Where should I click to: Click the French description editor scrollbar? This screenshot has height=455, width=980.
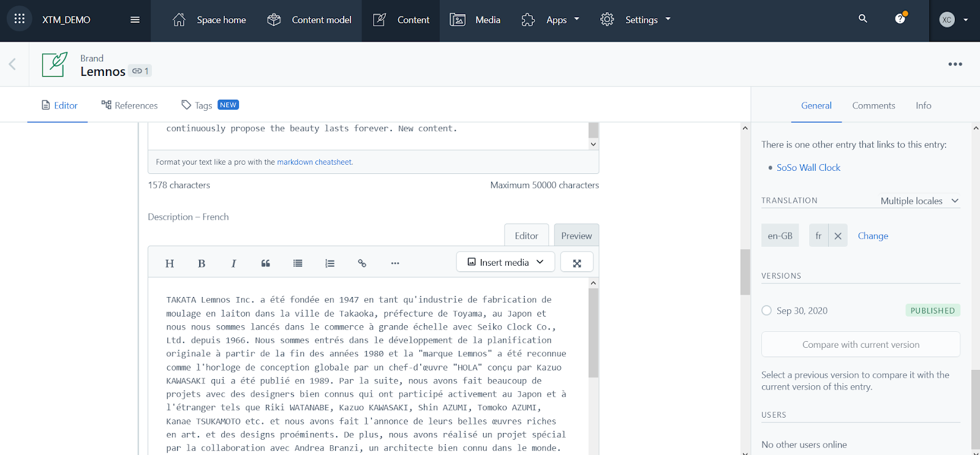[593, 333]
